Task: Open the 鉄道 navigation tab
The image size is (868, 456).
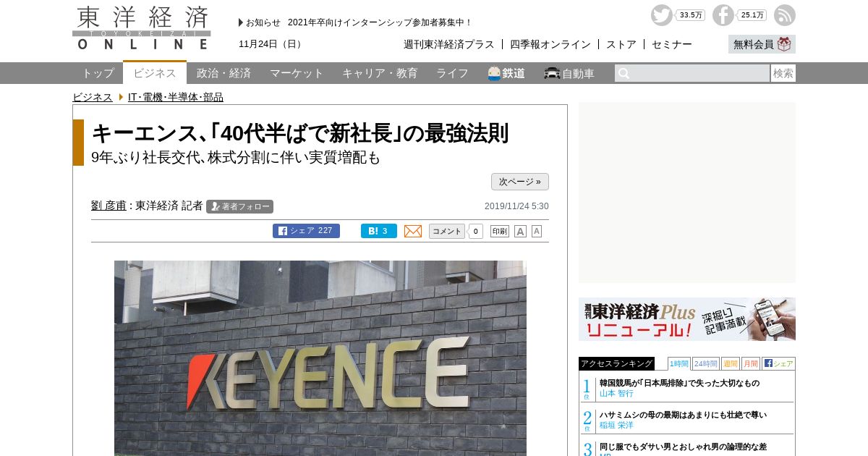Action: (506, 73)
